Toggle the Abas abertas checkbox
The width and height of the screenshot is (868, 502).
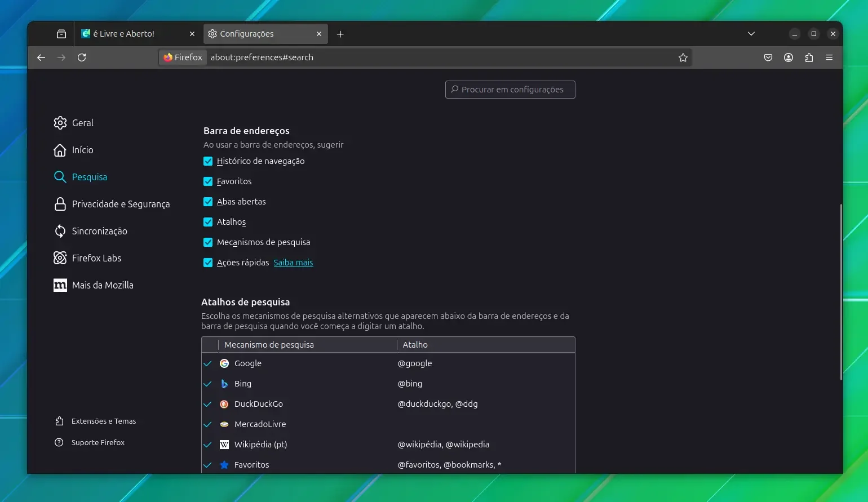click(208, 202)
